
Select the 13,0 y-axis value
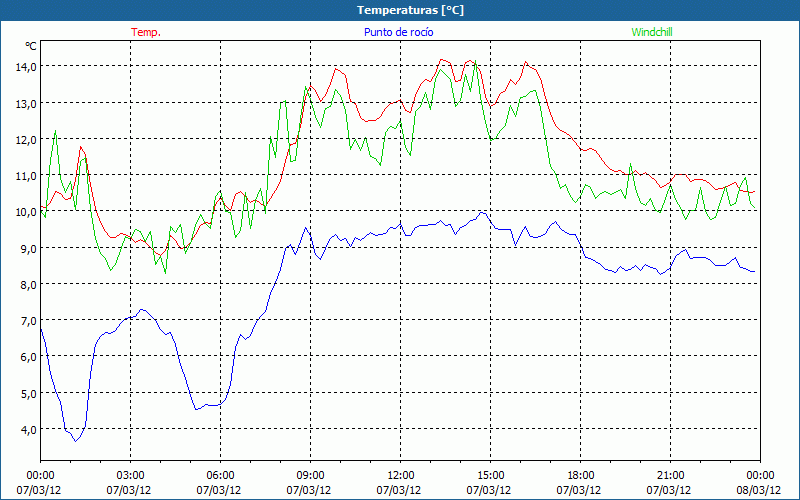(26, 104)
